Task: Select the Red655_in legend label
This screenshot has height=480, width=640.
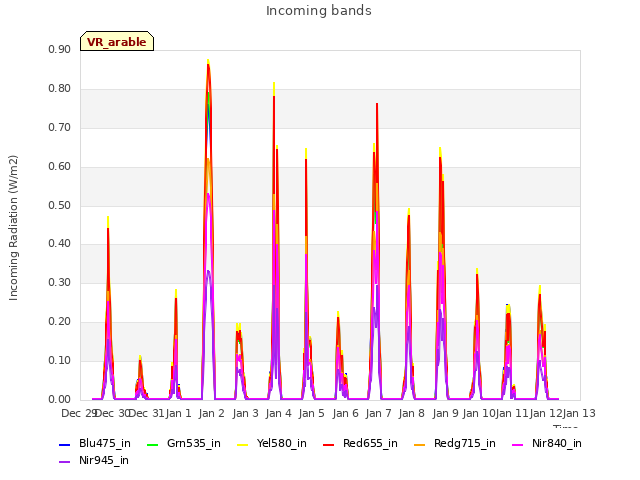Action: pyautogui.click(x=370, y=444)
